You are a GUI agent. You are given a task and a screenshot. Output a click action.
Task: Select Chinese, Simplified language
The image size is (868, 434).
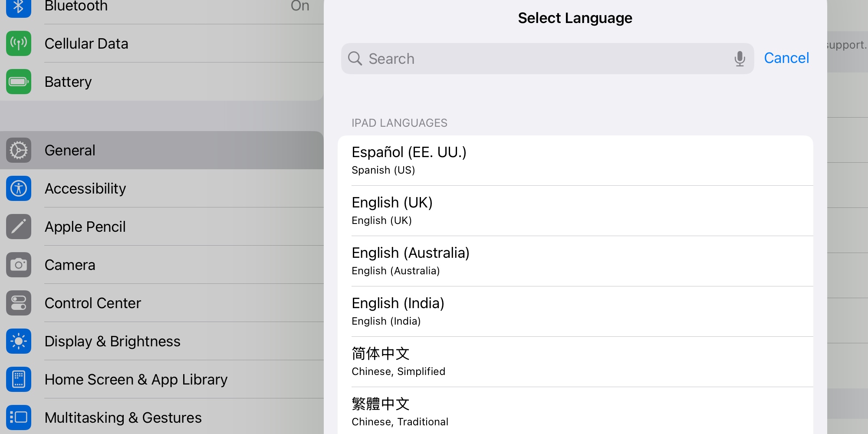point(582,362)
